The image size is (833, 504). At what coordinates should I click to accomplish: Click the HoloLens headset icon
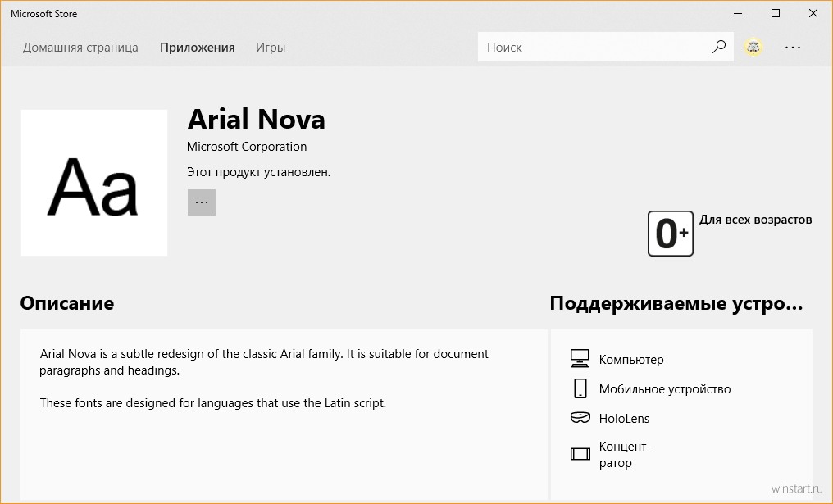pos(580,418)
